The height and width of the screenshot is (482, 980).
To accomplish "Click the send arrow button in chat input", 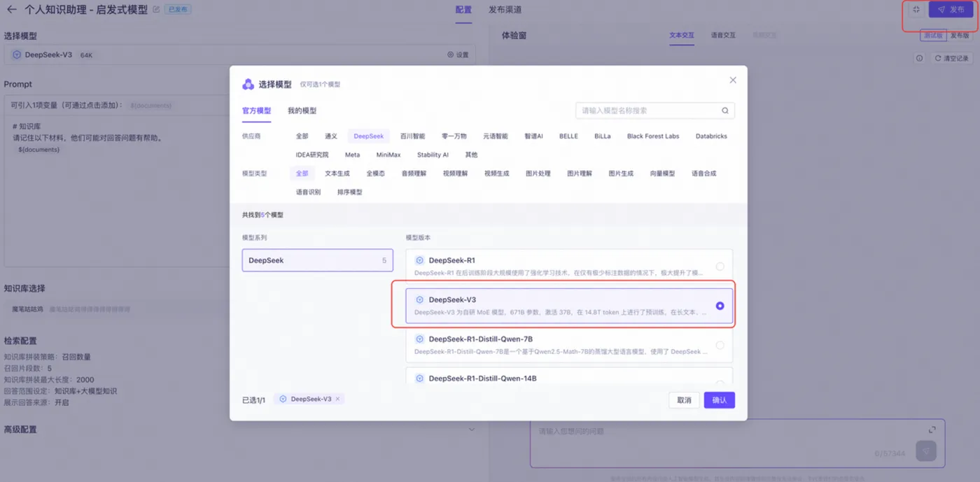I will tap(925, 451).
